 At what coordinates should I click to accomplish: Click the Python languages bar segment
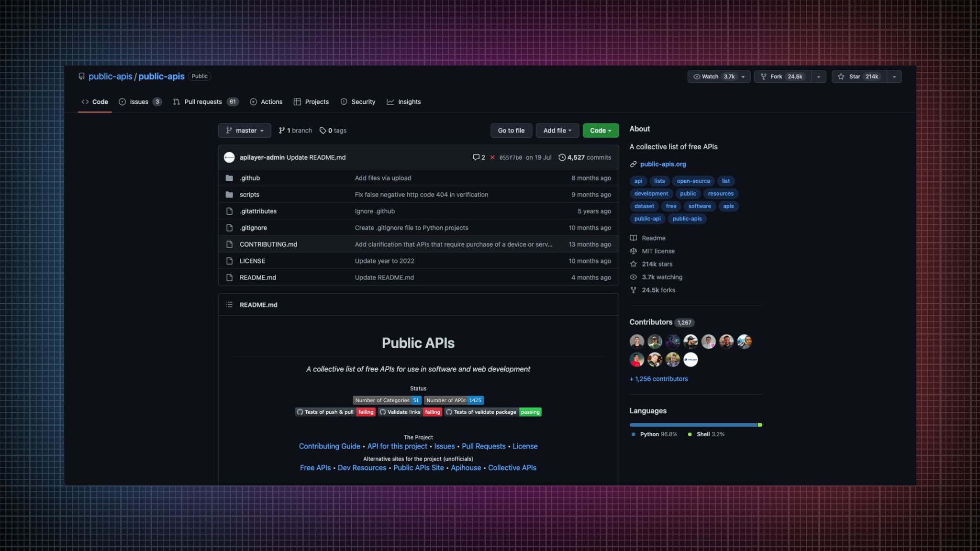[693, 425]
